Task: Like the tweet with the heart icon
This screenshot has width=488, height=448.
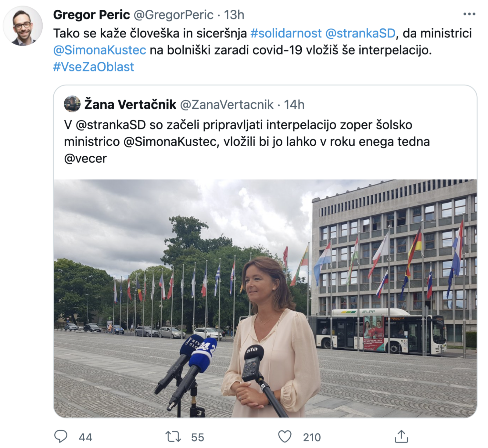Action: (285, 437)
